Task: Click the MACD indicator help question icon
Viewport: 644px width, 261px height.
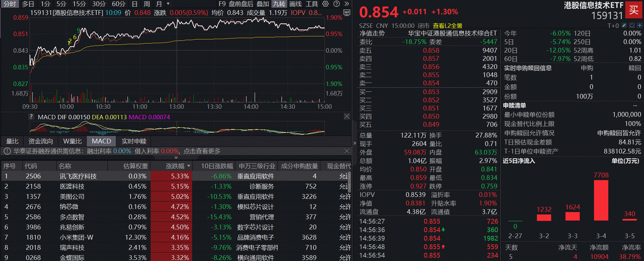Action: [31, 117]
